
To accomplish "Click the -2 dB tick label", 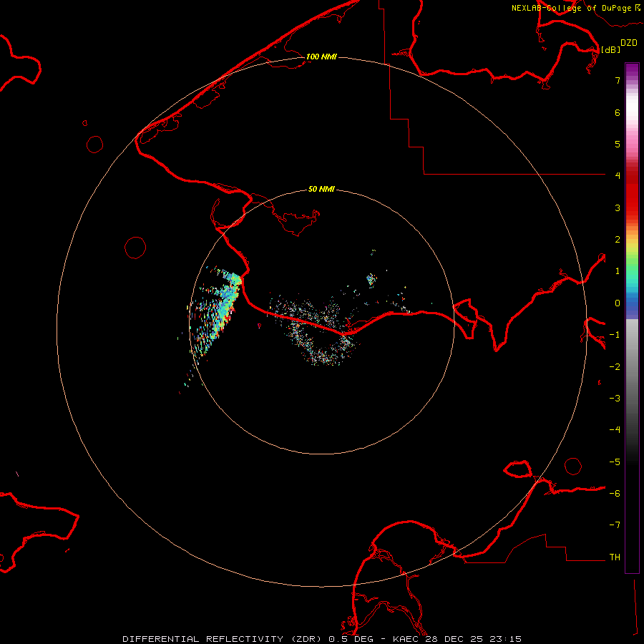I will (x=615, y=367).
